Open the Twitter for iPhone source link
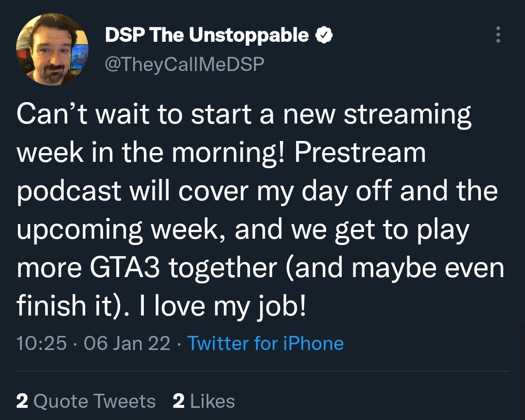The width and height of the screenshot is (525, 420). (265, 343)
